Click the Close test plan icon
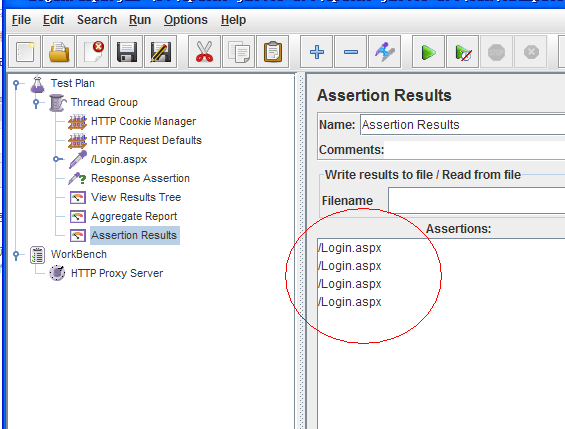Screen dimensions: 565x429 point(93,52)
